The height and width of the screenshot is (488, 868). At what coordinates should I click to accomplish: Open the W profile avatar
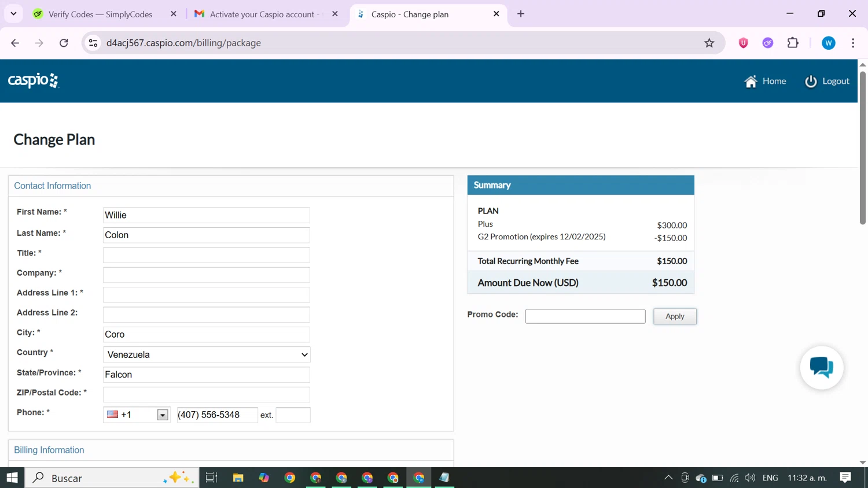tap(829, 43)
